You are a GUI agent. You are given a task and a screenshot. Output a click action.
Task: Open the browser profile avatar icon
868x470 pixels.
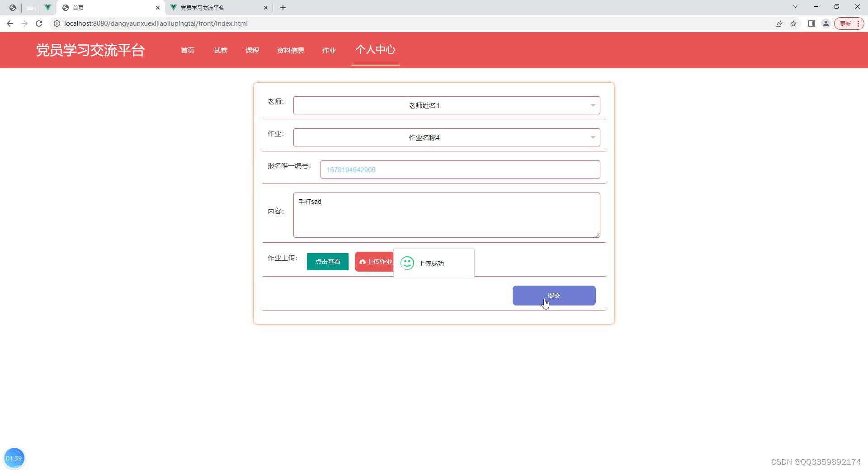(x=826, y=23)
